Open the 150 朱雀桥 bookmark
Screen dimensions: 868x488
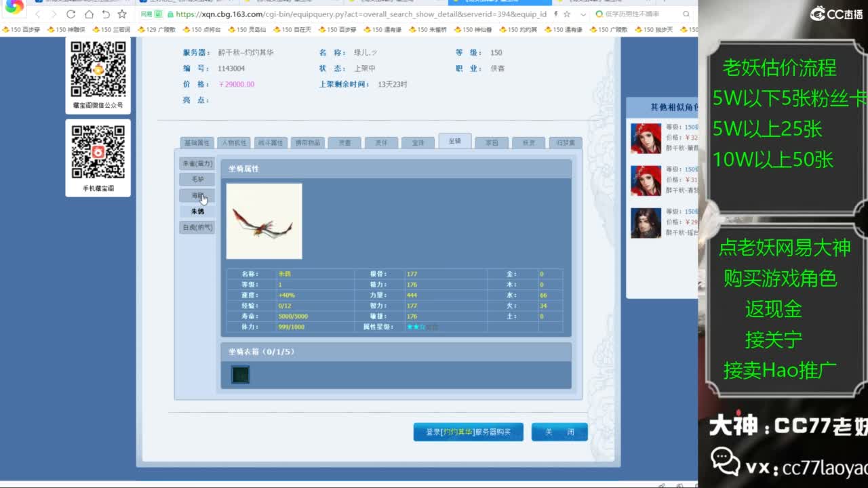(x=428, y=30)
